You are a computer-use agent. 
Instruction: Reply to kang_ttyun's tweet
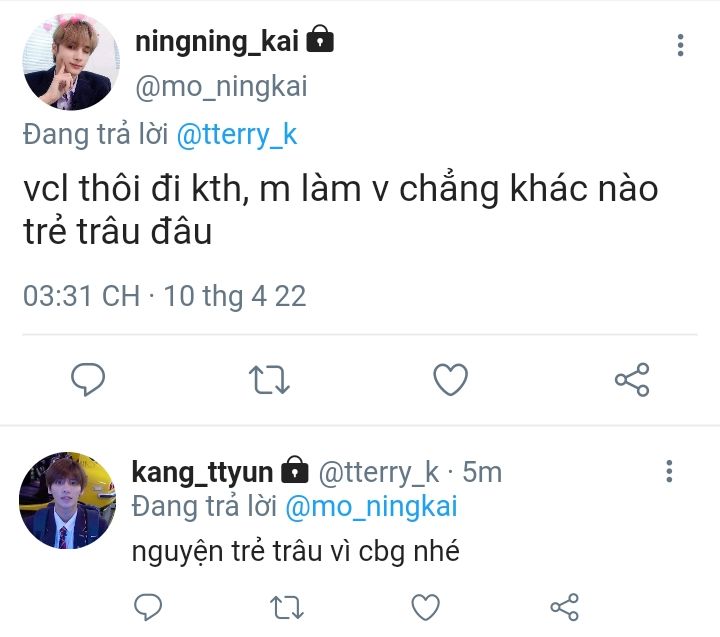tap(148, 606)
